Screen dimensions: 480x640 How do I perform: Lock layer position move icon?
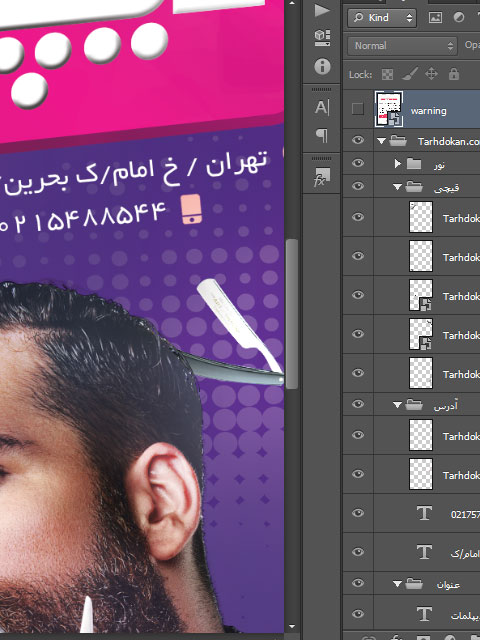coord(431,74)
